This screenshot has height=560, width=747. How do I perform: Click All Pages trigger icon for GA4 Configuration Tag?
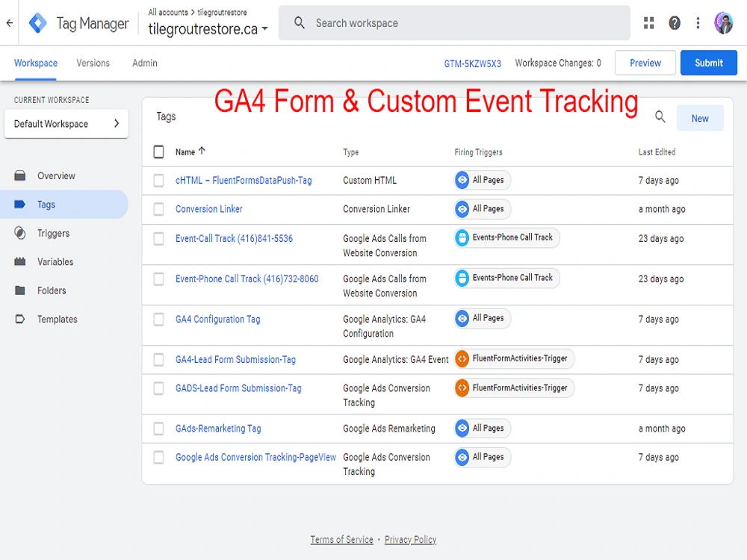click(x=462, y=318)
